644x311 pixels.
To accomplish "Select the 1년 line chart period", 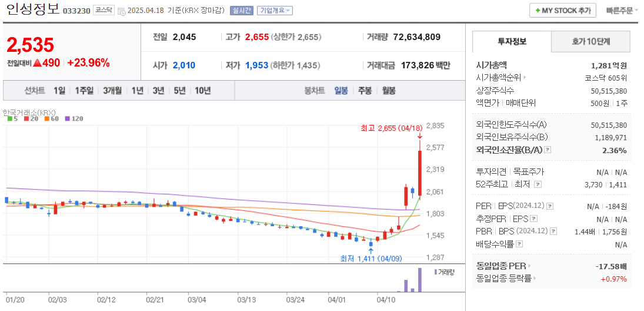I will 138,91.
